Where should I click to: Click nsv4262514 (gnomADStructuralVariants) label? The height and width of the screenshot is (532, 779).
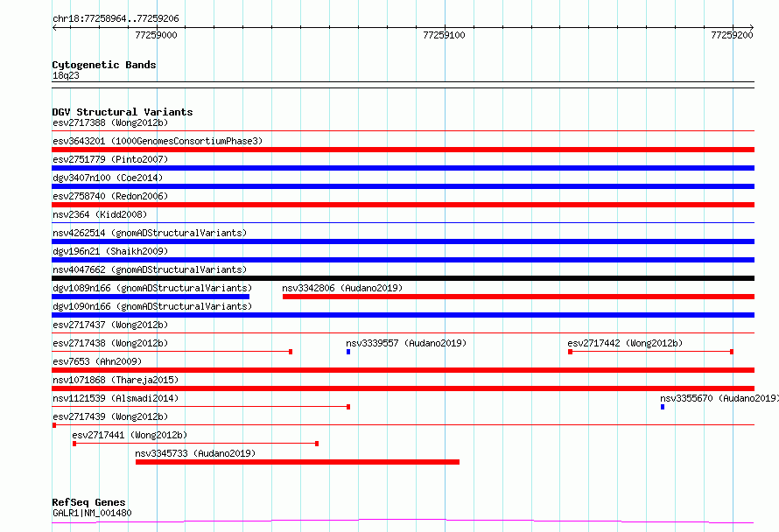pos(150,233)
